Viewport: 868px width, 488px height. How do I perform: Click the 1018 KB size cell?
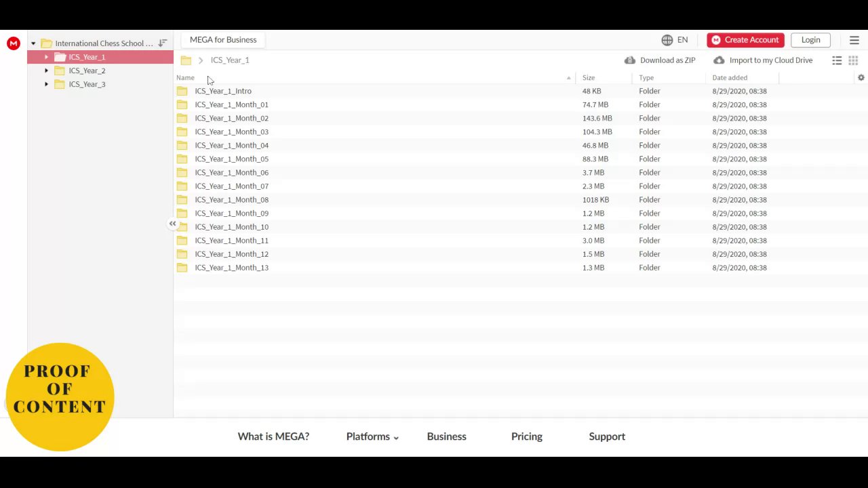(x=595, y=199)
